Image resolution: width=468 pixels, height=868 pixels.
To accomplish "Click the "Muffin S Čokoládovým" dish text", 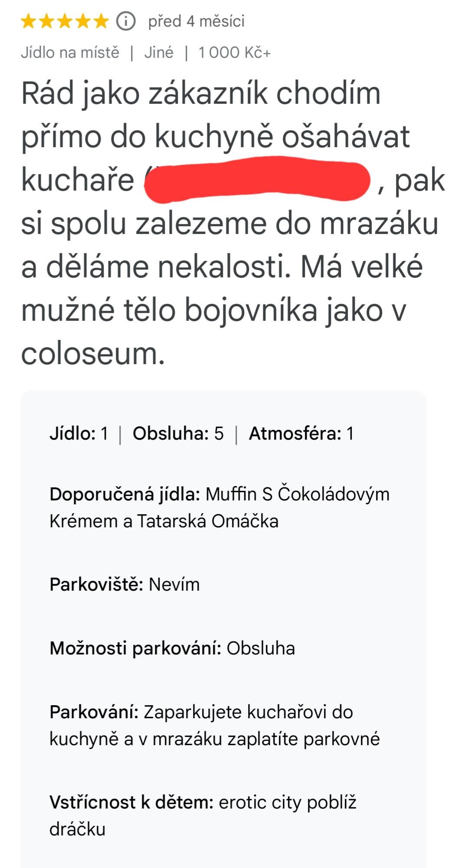I will (297, 494).
